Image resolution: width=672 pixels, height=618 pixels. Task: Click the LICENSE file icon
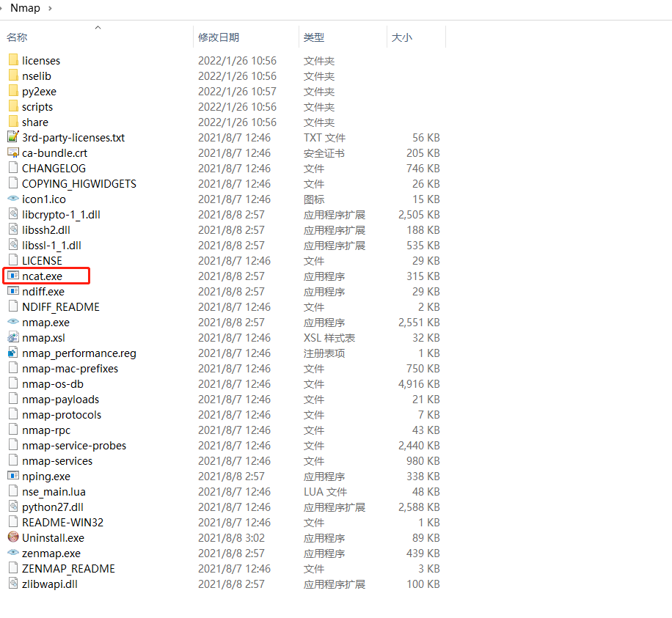[x=13, y=260]
